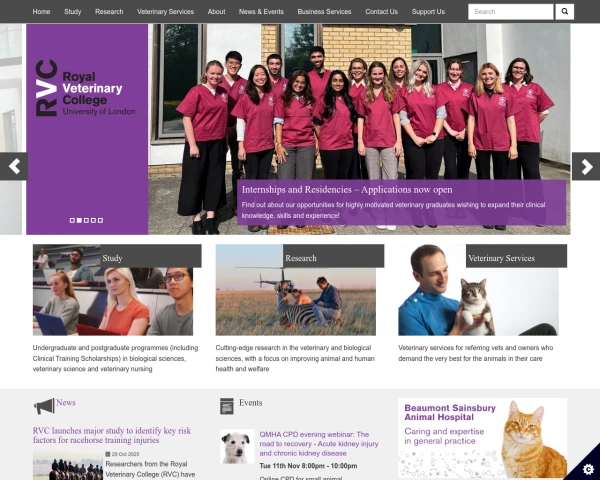Select the third carousel slide dot
This screenshot has height=480, width=600.
click(x=86, y=220)
